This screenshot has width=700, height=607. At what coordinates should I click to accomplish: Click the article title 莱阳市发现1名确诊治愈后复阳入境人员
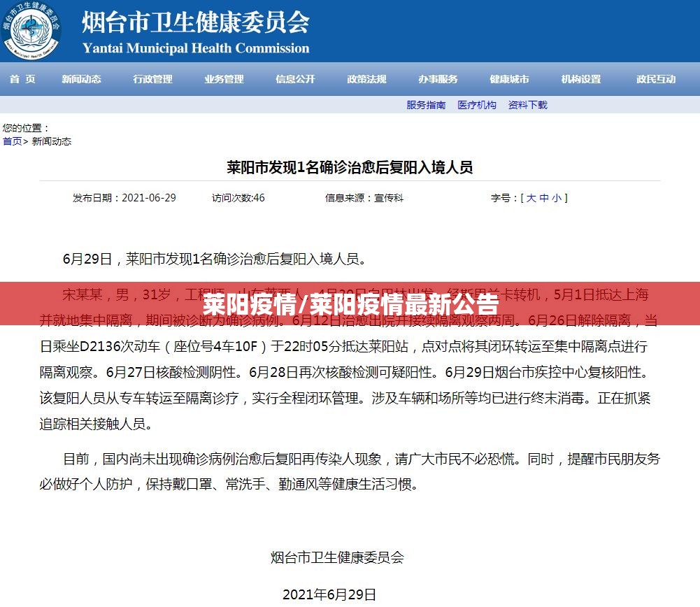[x=350, y=167]
